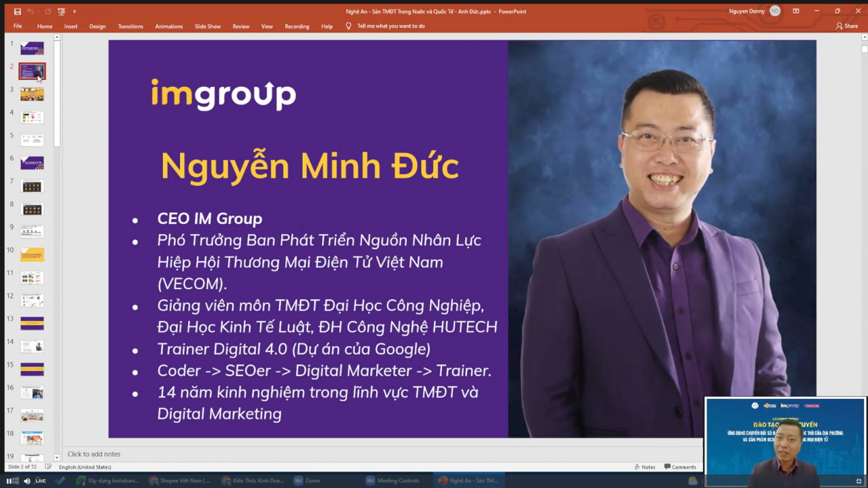Open the Transitions ribbon tab
Image resolution: width=868 pixels, height=488 pixels.
(x=130, y=26)
